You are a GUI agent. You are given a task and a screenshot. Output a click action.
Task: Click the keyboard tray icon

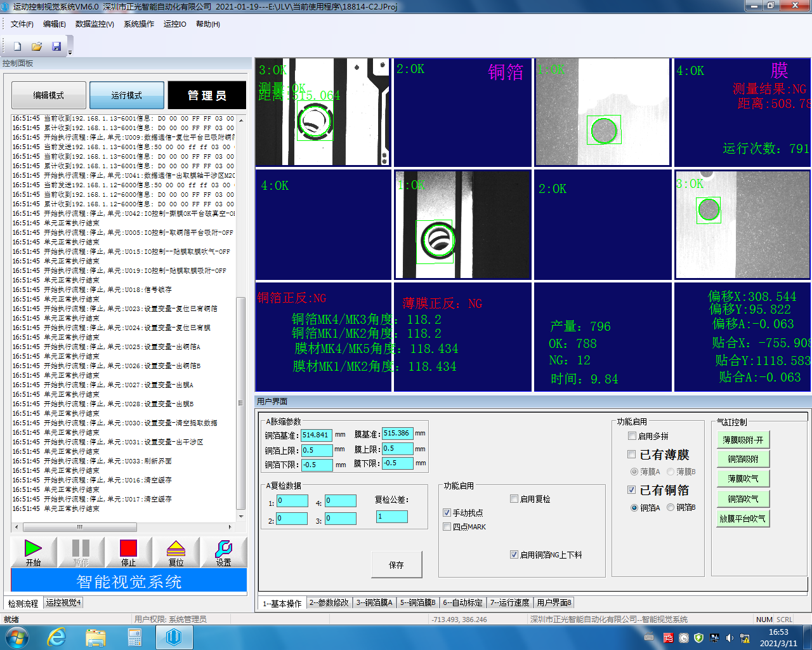649,638
